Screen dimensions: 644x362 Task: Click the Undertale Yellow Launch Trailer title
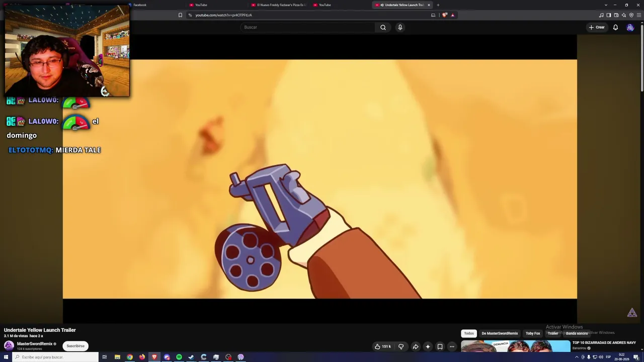[x=40, y=330]
